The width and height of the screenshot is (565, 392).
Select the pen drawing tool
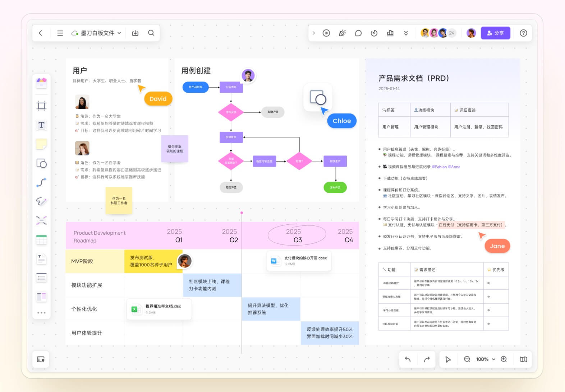point(41,201)
